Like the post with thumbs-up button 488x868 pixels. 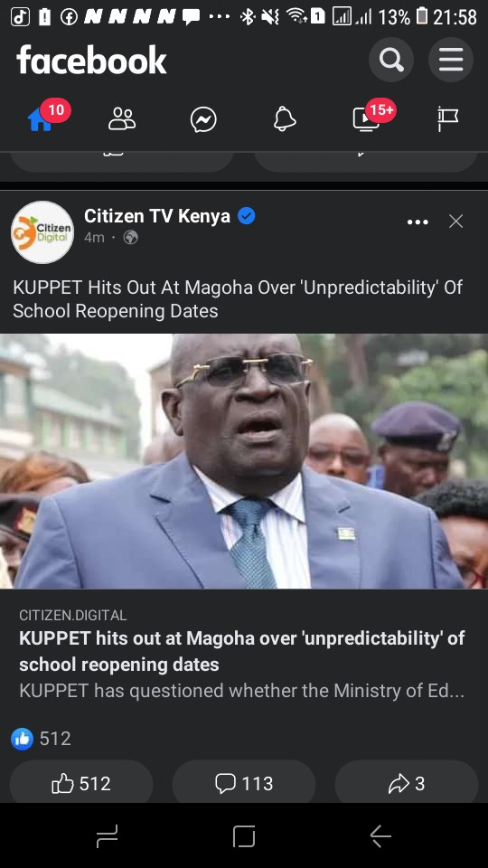point(81,783)
